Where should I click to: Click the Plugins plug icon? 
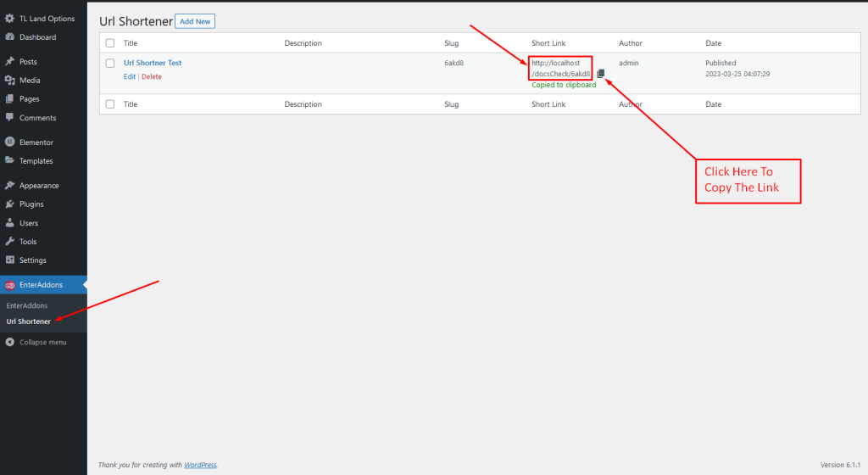point(9,204)
